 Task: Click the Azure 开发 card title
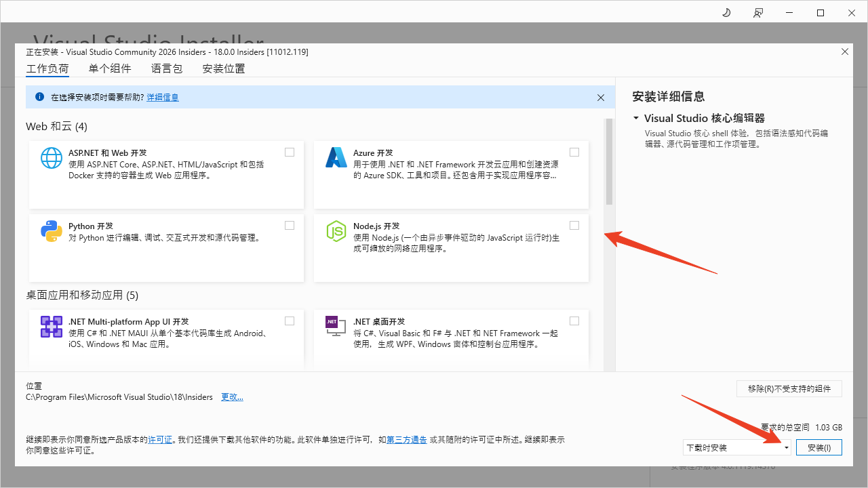pos(373,153)
